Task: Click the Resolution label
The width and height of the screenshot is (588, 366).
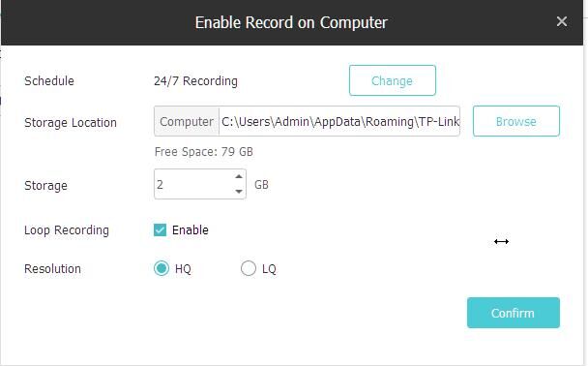Action: click(52, 269)
